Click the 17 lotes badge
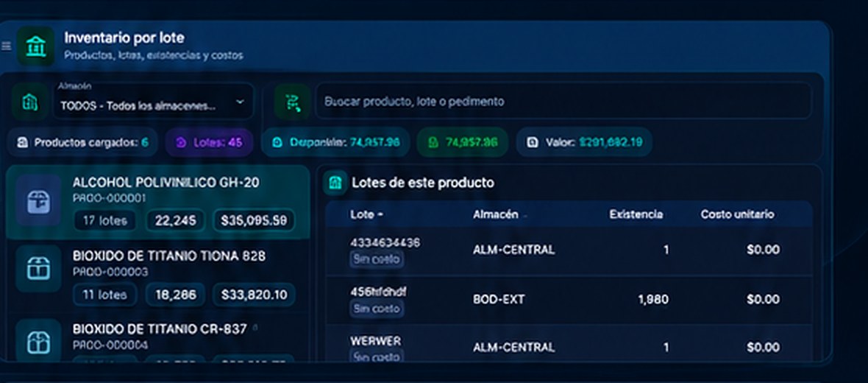This screenshot has height=383, width=868. (x=104, y=221)
